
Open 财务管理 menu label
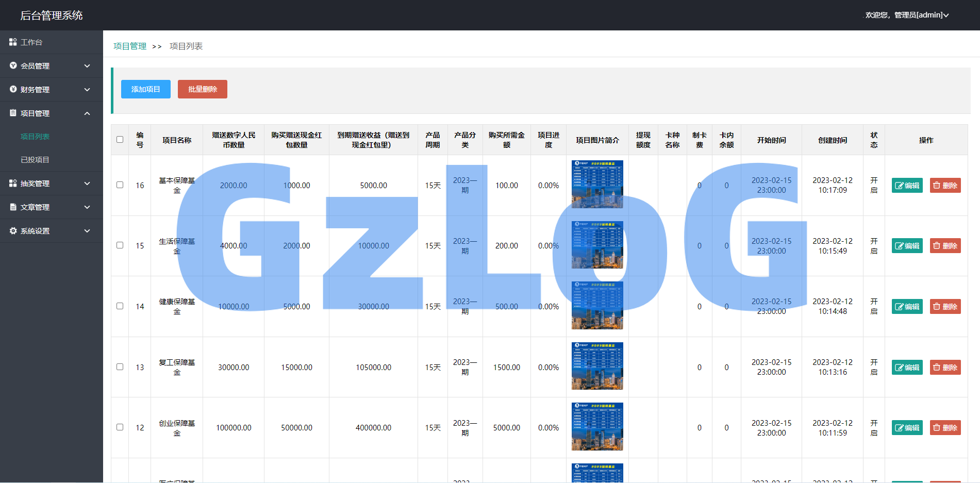coord(35,90)
